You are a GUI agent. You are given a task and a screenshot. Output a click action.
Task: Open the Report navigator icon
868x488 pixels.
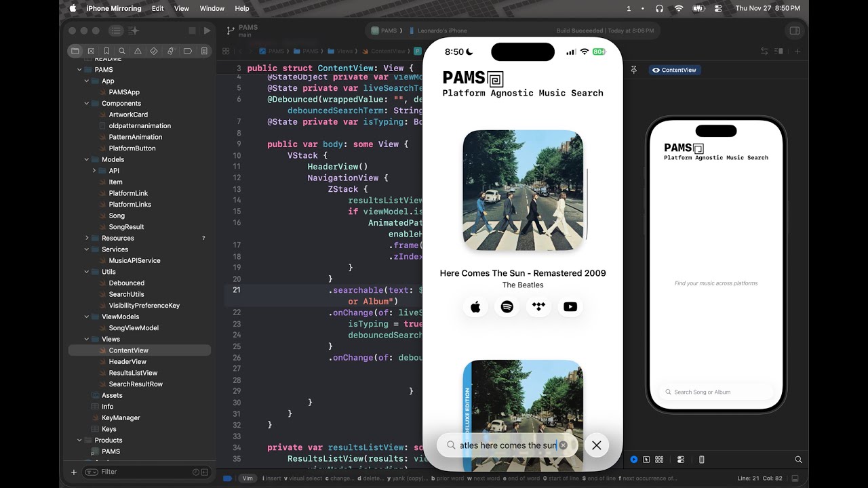[203, 51]
